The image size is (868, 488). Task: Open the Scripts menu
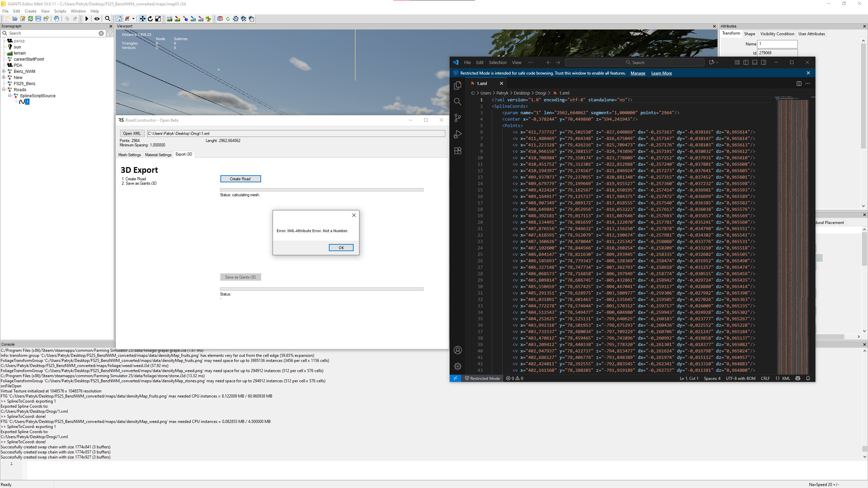click(60, 11)
